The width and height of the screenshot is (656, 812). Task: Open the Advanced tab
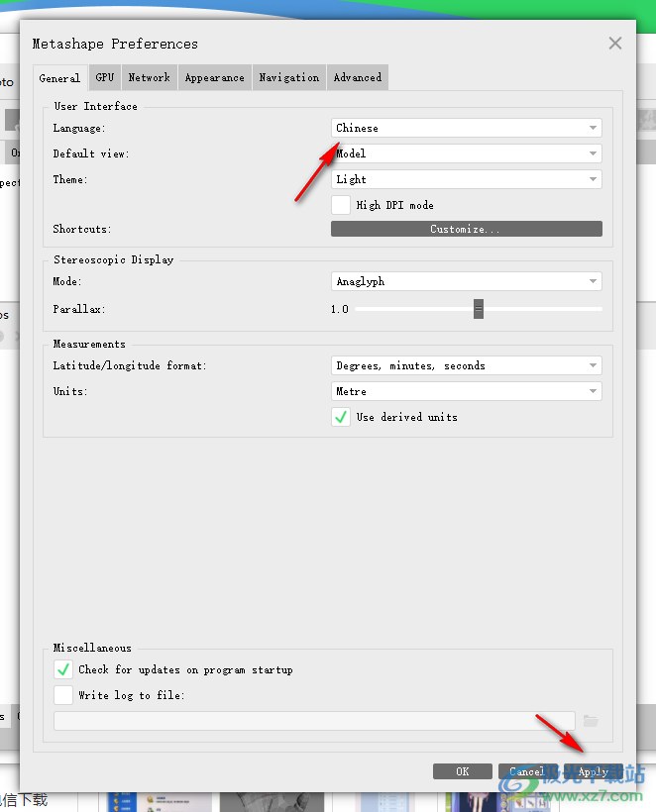click(x=358, y=77)
